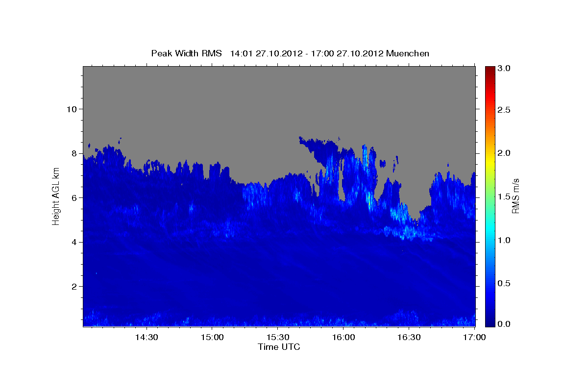
Task: Click the 16:00 time tick label
Action: [343, 337]
